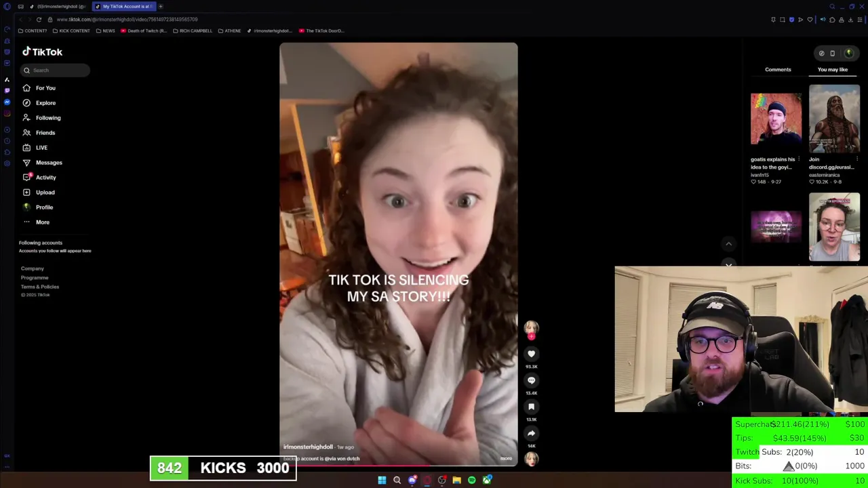Image resolution: width=868 pixels, height=488 pixels.
Task: Switch to the Comments tab
Action: 778,69
